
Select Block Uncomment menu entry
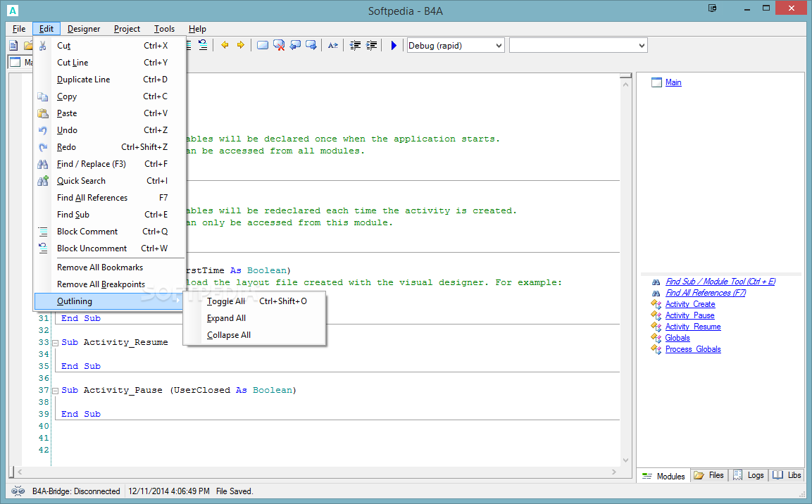109,248
